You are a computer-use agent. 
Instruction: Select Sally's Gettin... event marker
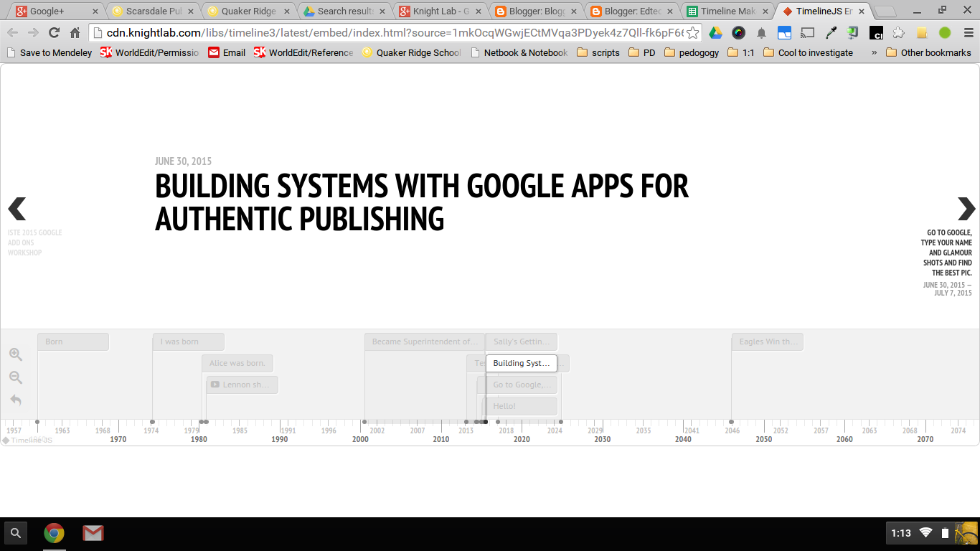pyautogui.click(x=522, y=342)
